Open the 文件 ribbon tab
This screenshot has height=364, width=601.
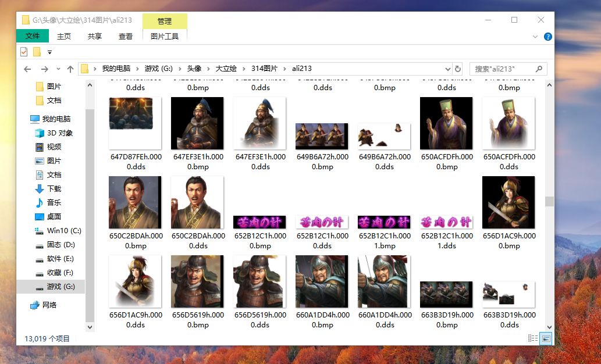point(33,36)
